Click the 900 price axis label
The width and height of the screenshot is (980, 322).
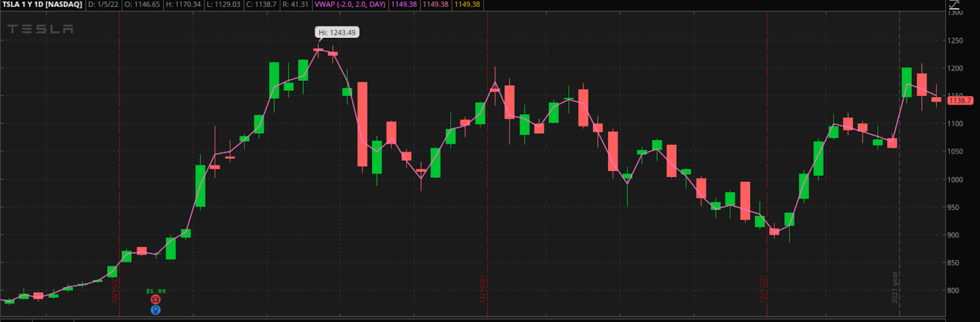coord(953,235)
